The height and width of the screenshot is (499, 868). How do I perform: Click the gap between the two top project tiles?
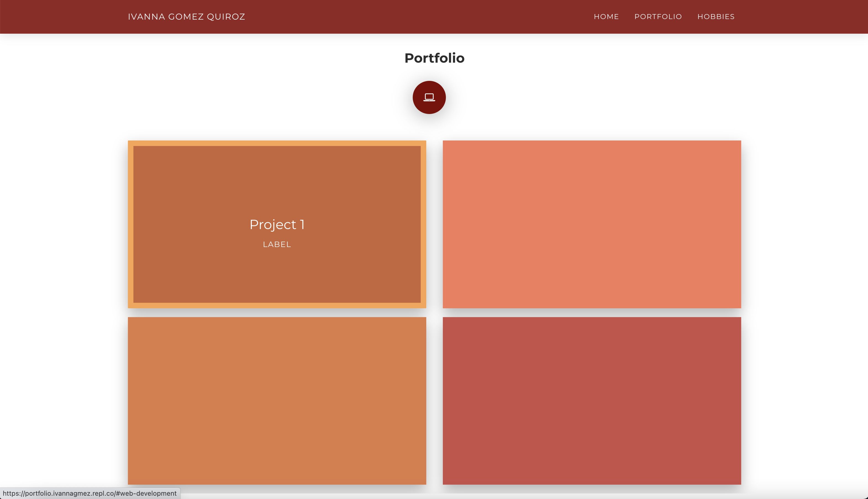(434, 224)
